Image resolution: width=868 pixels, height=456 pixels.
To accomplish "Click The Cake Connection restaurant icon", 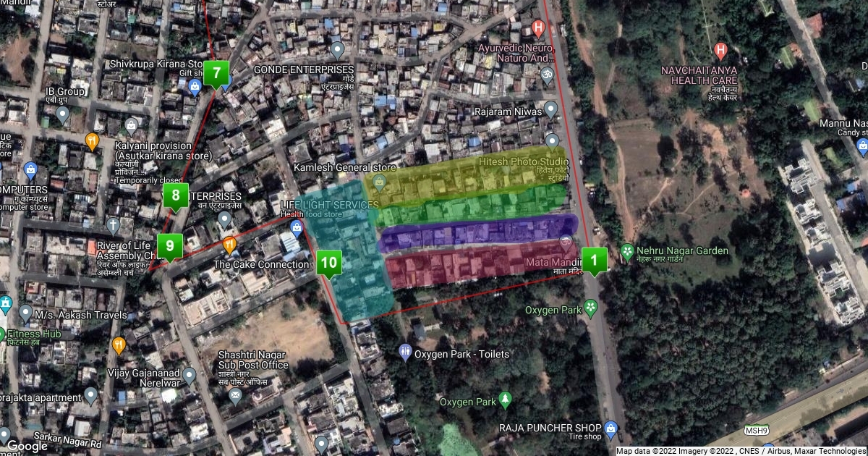I will point(229,245).
